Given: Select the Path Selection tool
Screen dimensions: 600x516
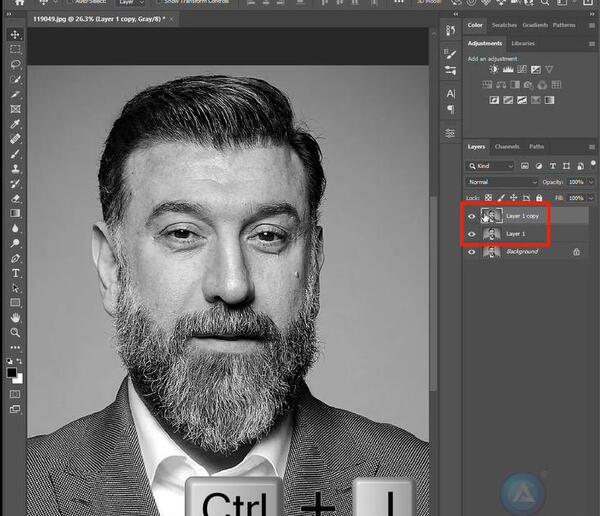Looking at the screenshot, I should point(15,288).
